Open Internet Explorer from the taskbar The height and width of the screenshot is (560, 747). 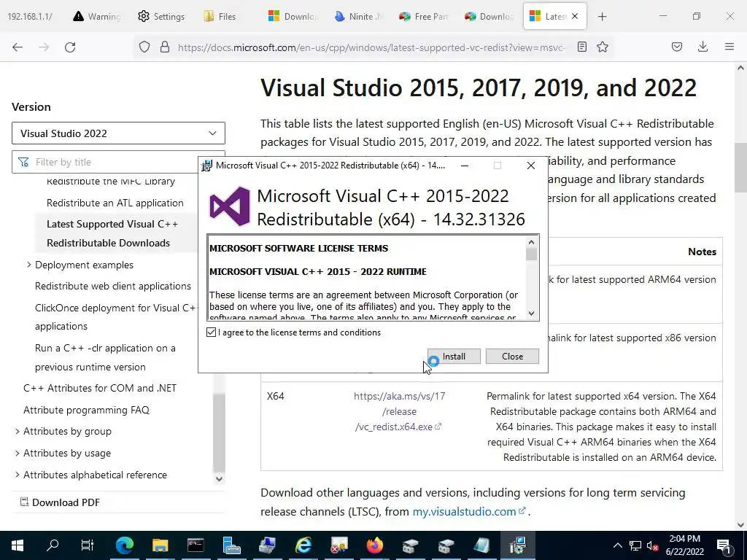point(303,545)
